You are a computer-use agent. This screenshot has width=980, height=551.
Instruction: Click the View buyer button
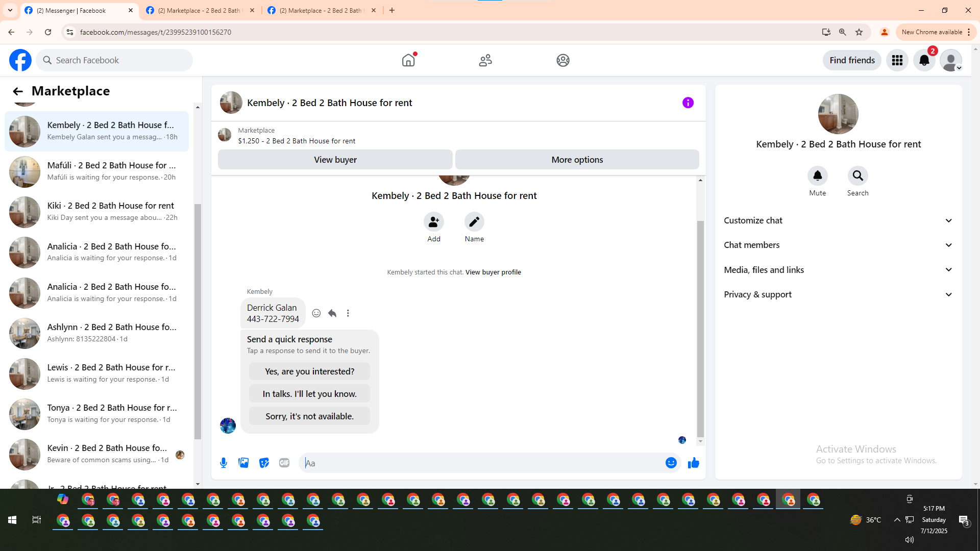(x=335, y=160)
